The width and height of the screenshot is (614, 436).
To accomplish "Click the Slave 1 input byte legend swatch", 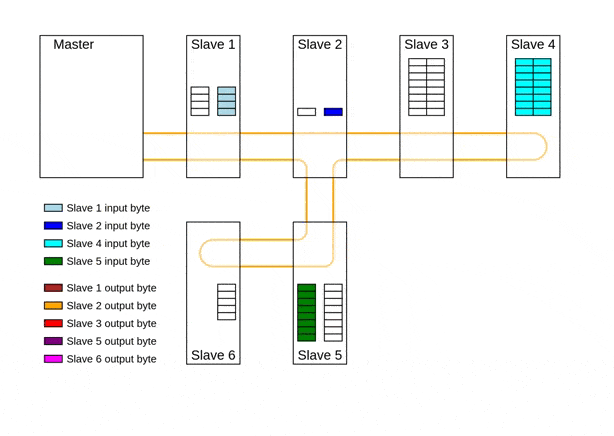I will 53,208.
